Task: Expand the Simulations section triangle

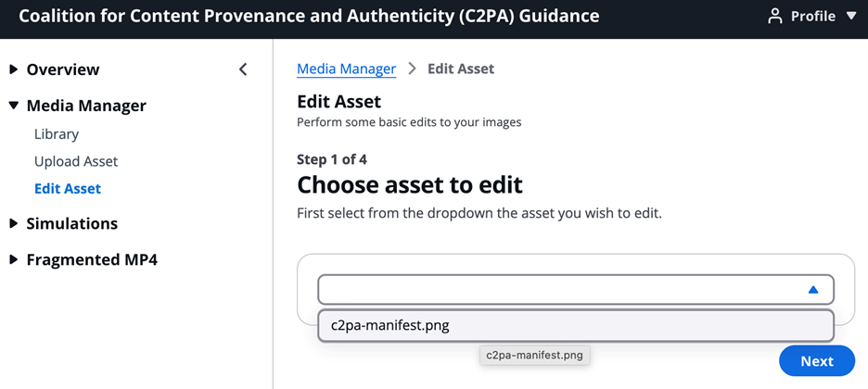Action: (13, 223)
